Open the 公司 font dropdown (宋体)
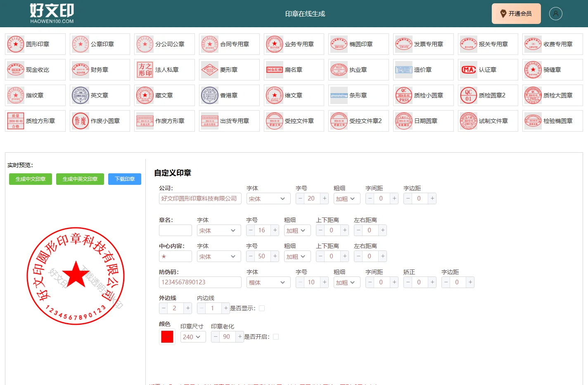588x385 pixels. (x=268, y=198)
